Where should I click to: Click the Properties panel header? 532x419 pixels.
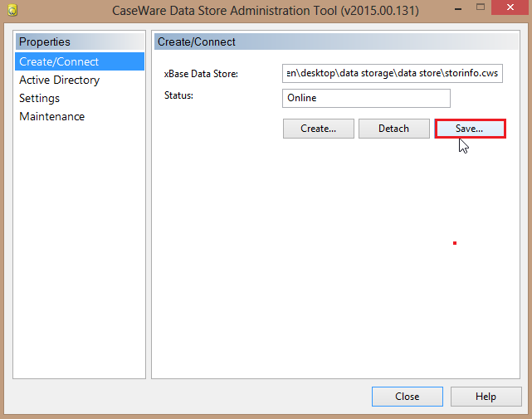coord(45,41)
